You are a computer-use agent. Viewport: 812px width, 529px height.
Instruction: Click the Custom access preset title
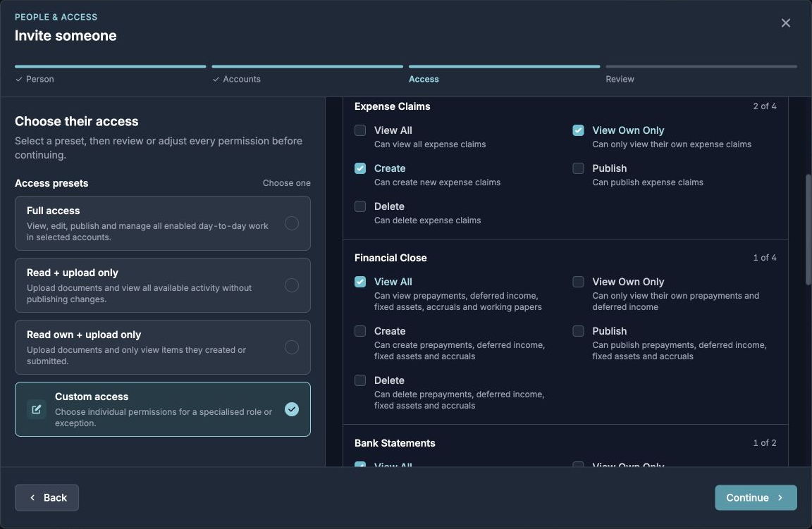pyautogui.click(x=92, y=397)
